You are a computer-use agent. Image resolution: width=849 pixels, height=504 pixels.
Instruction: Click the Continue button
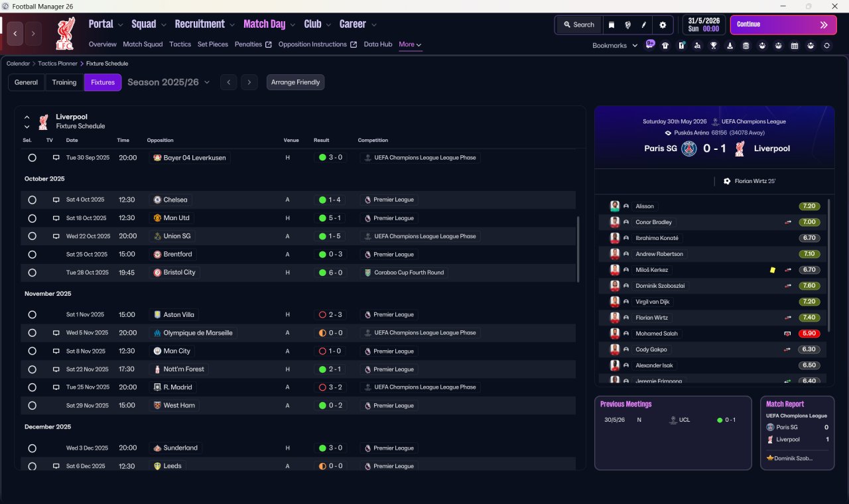783,25
